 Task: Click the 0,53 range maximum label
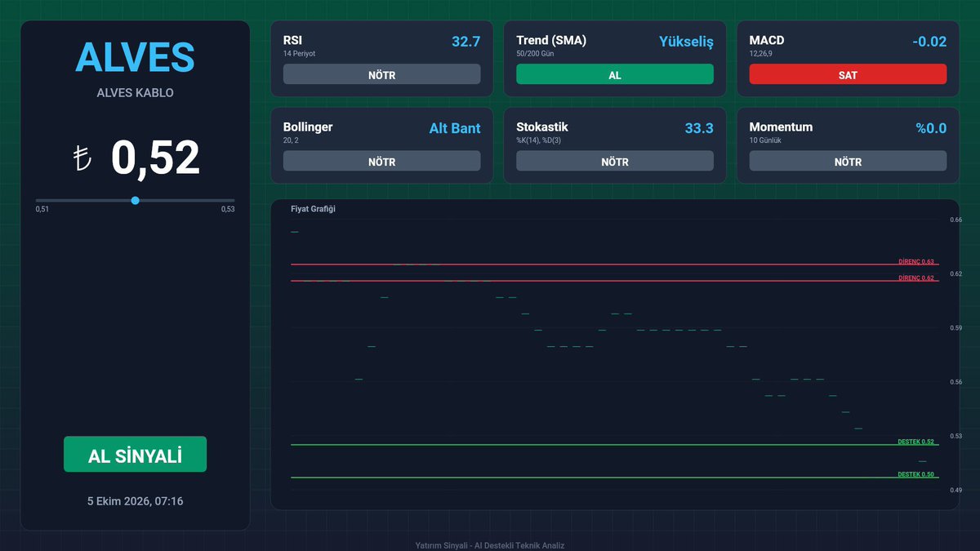[x=228, y=209]
